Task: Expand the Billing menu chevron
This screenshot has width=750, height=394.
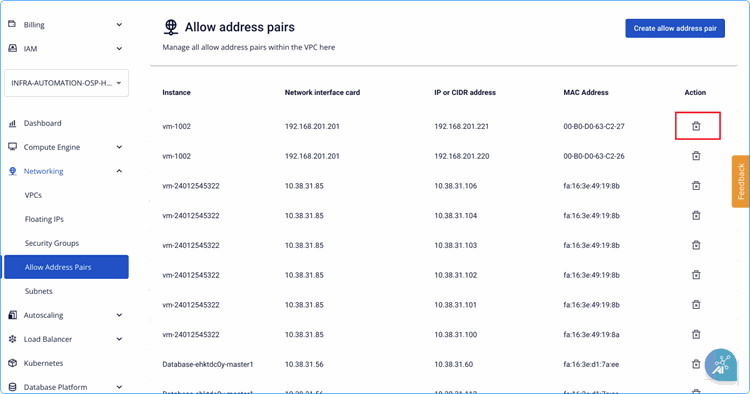Action: click(119, 24)
